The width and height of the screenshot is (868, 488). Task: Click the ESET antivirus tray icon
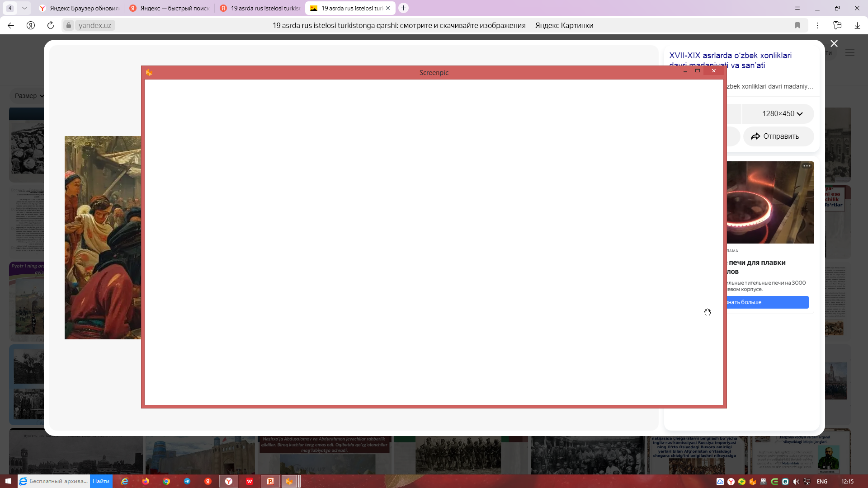coord(785,482)
